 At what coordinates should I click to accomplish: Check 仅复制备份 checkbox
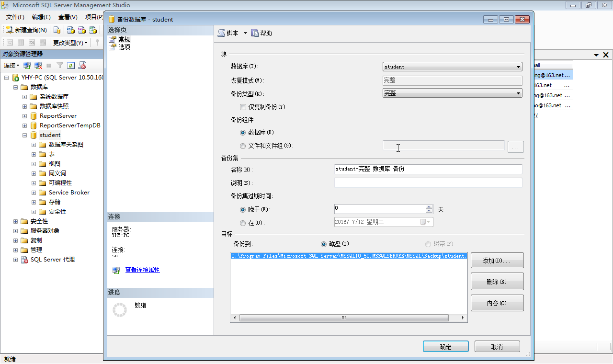(243, 107)
